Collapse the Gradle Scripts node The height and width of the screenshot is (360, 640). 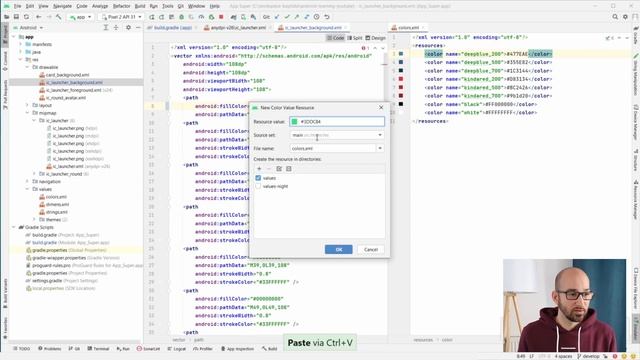tap(13, 227)
